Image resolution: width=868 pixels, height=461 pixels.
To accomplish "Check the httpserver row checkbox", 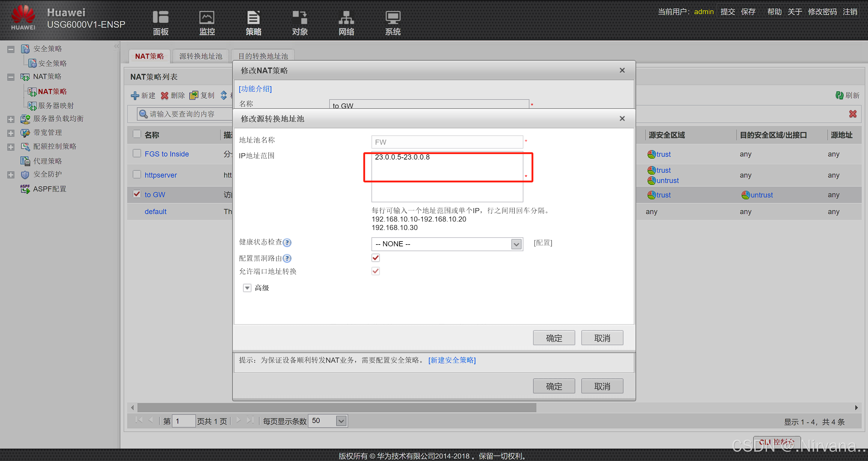I will coord(137,175).
